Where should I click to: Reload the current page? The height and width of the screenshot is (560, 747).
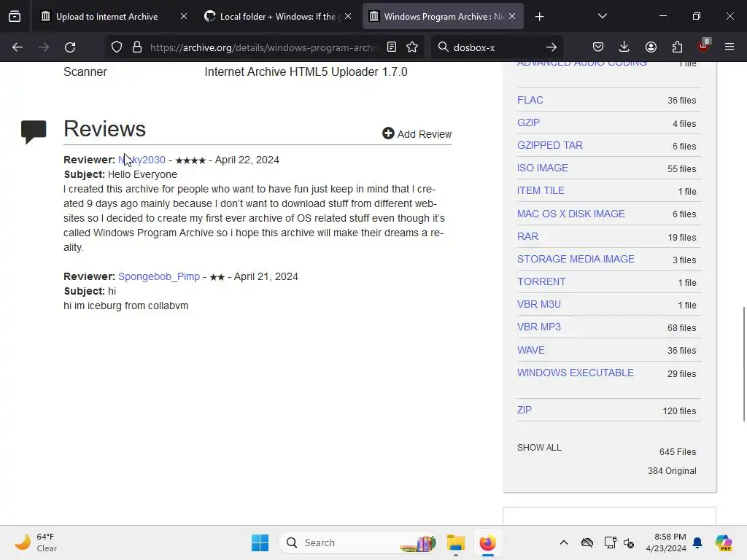pos(70,47)
